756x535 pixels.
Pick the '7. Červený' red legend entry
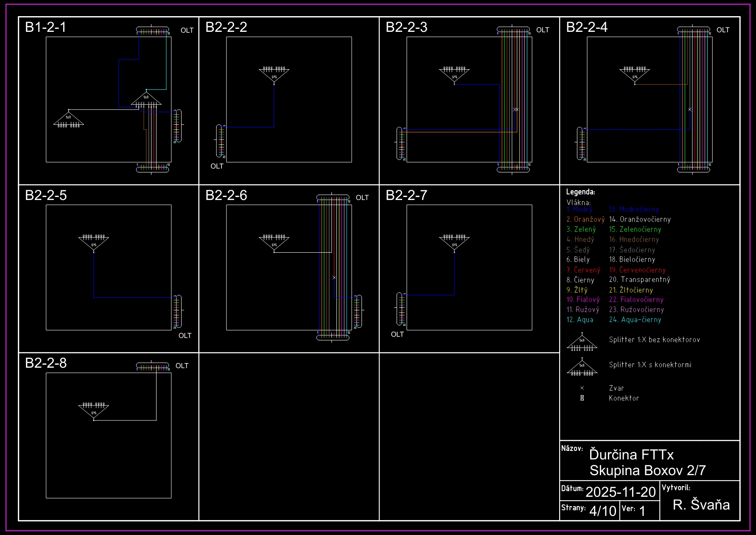click(x=583, y=270)
